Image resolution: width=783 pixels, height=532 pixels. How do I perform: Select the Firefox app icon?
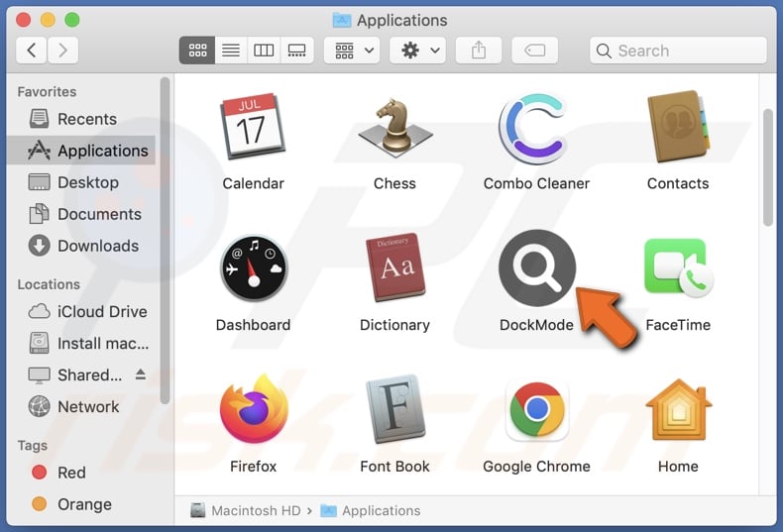[x=254, y=409]
